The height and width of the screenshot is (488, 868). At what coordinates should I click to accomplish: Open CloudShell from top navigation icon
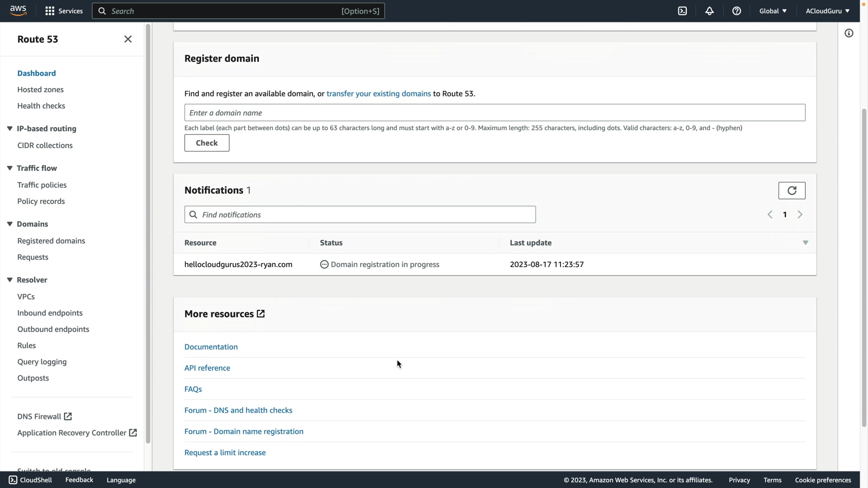[x=682, y=11]
